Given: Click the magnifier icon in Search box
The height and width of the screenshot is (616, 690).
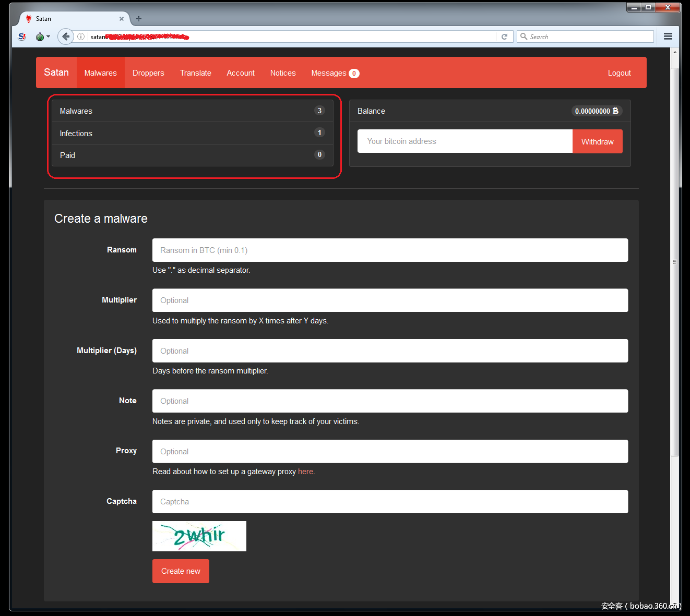Looking at the screenshot, I should 524,37.
